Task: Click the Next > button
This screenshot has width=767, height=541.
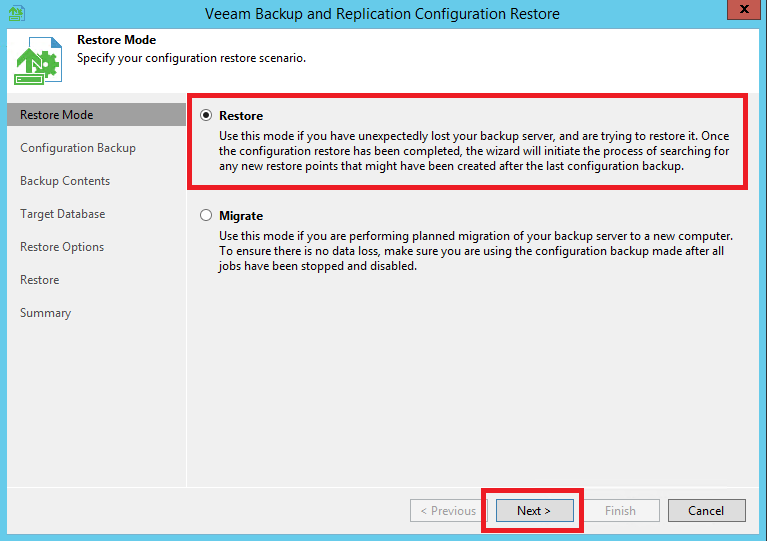Action: click(534, 511)
